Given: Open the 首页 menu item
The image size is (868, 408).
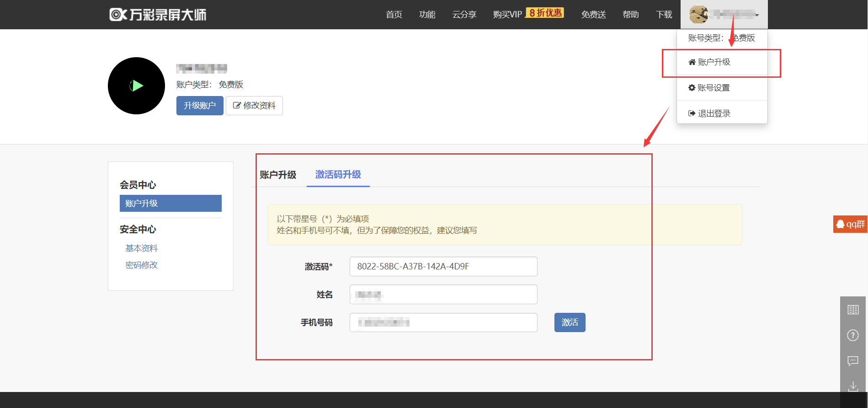Looking at the screenshot, I should [394, 15].
